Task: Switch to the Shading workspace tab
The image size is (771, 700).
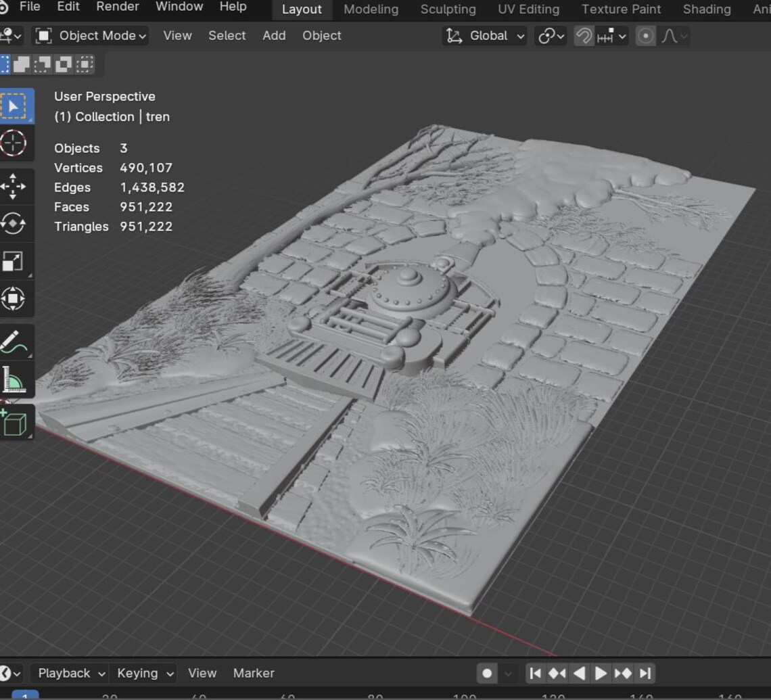Action: click(707, 9)
